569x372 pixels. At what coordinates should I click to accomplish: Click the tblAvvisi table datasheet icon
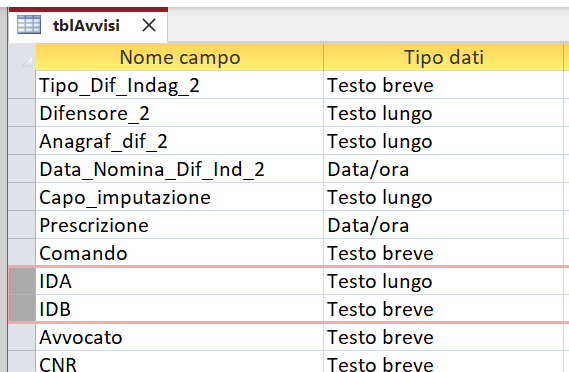(29, 25)
